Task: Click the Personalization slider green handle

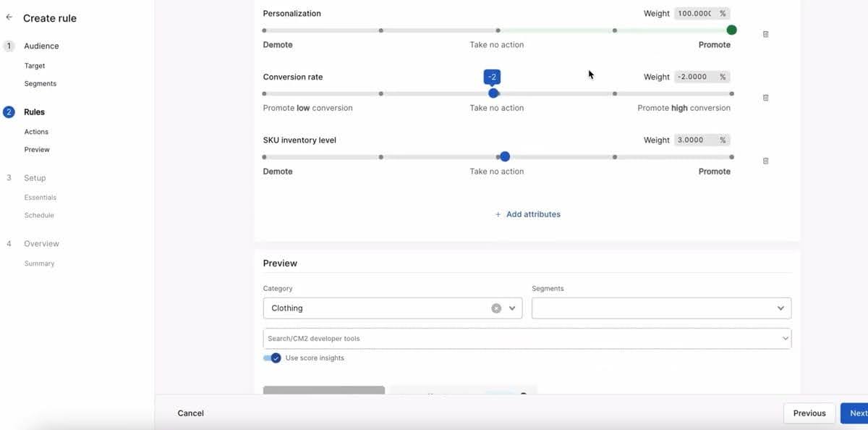Action: 731,30
